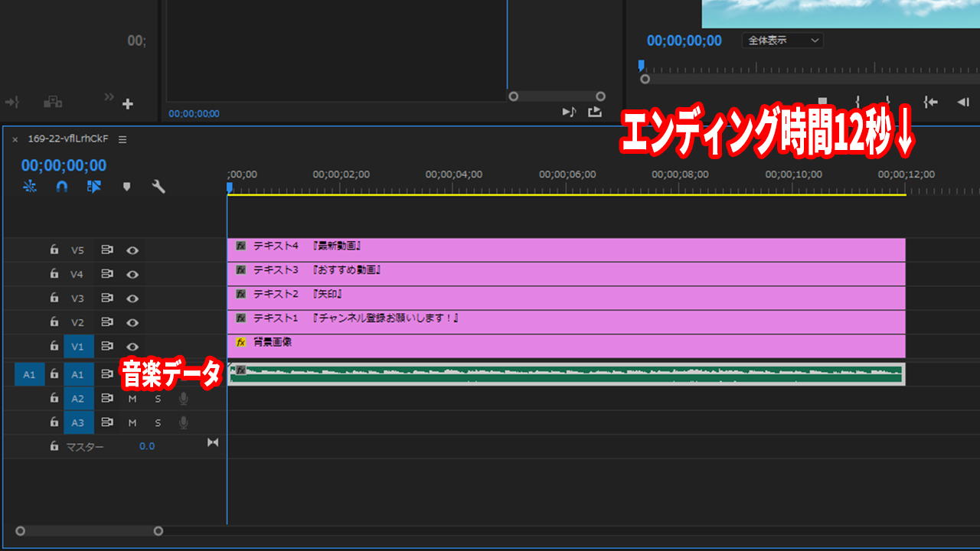Toggle A3 track targeting
This screenshot has width=980, height=551.
(78, 422)
